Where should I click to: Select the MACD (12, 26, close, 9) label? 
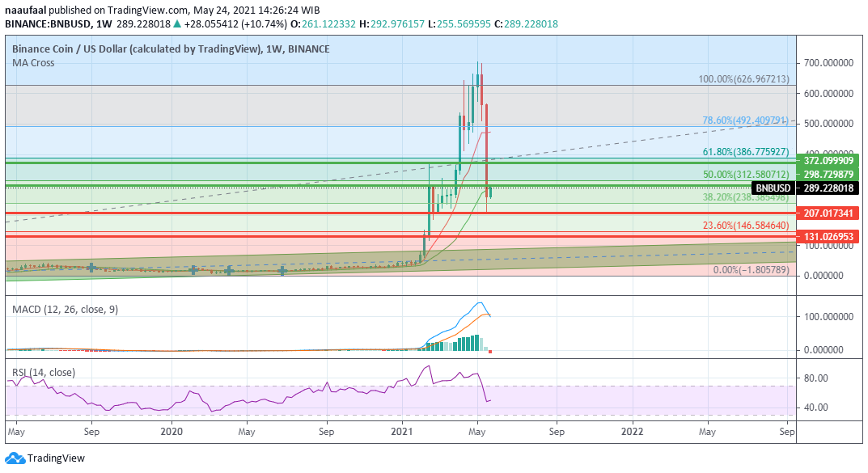pyautogui.click(x=65, y=309)
